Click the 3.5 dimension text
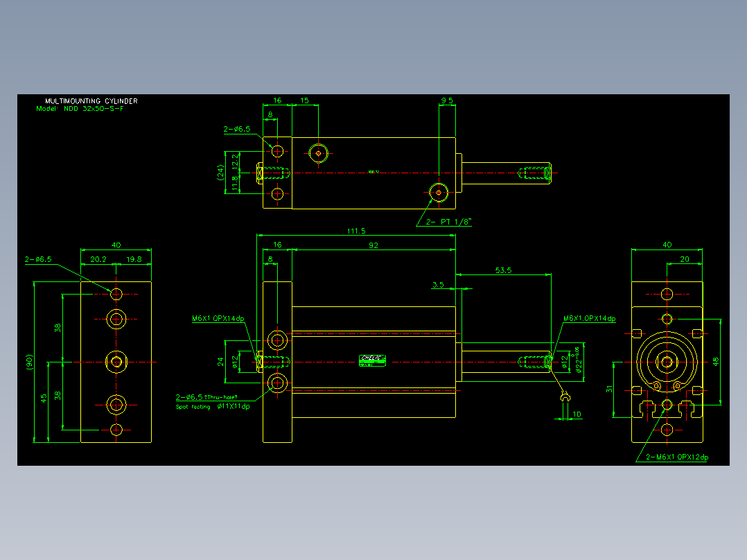 tap(438, 285)
